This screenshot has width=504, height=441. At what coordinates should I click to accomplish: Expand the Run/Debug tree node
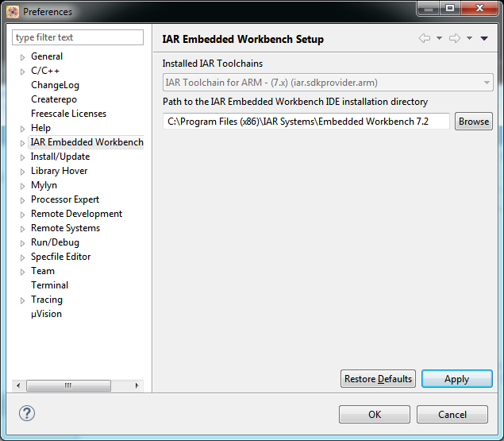(22, 243)
